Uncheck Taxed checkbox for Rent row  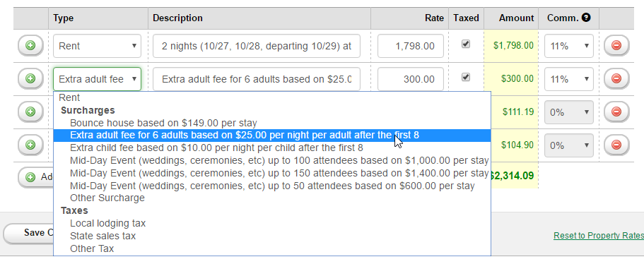pyautogui.click(x=466, y=44)
